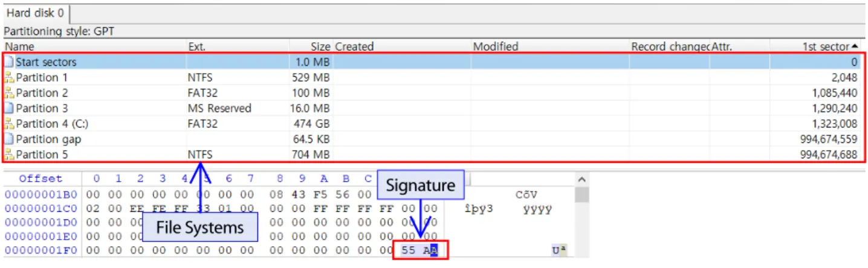Click offset 00000001C0 in hex view
The height and width of the screenshot is (268, 868).
40,208
